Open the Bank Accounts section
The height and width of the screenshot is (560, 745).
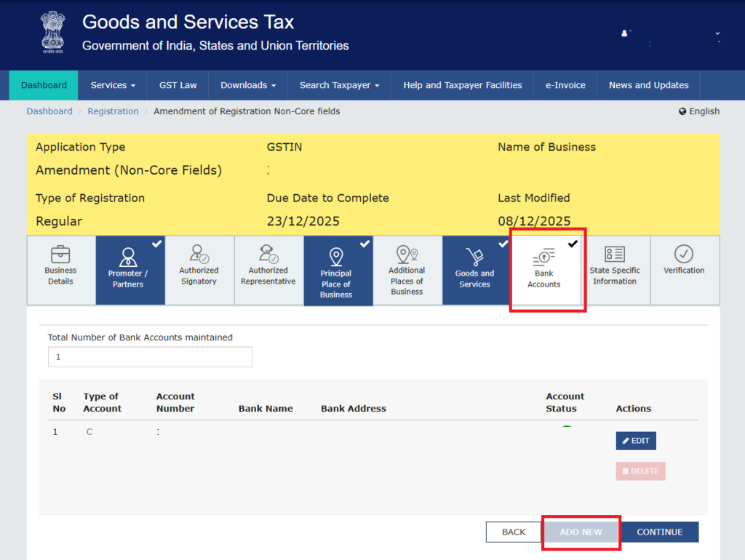[546, 269]
